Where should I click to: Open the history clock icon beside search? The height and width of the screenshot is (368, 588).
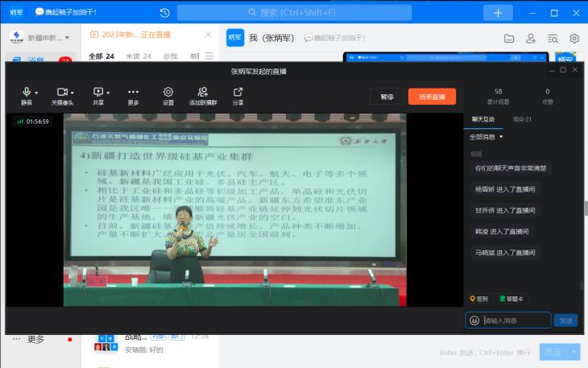click(165, 13)
